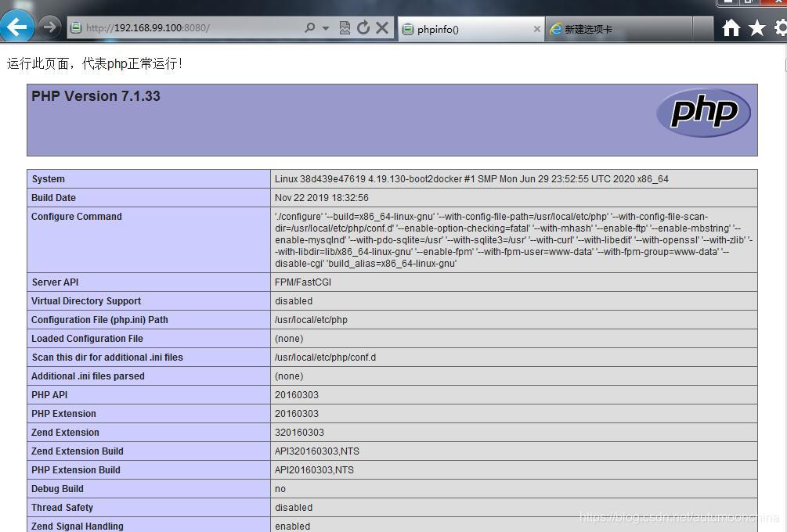Switch to the 新建选项卡 tab
The width and height of the screenshot is (787, 532).
tap(619, 29)
